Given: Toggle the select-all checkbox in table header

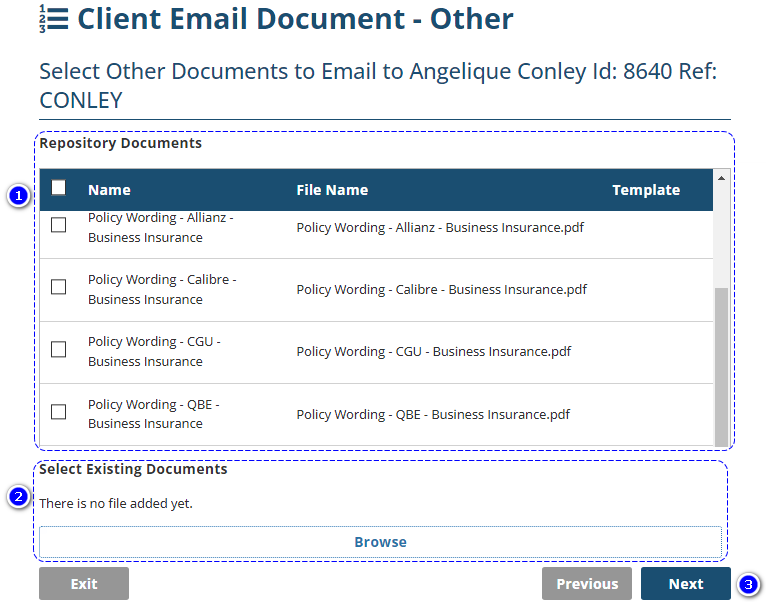Looking at the screenshot, I should 59,188.
